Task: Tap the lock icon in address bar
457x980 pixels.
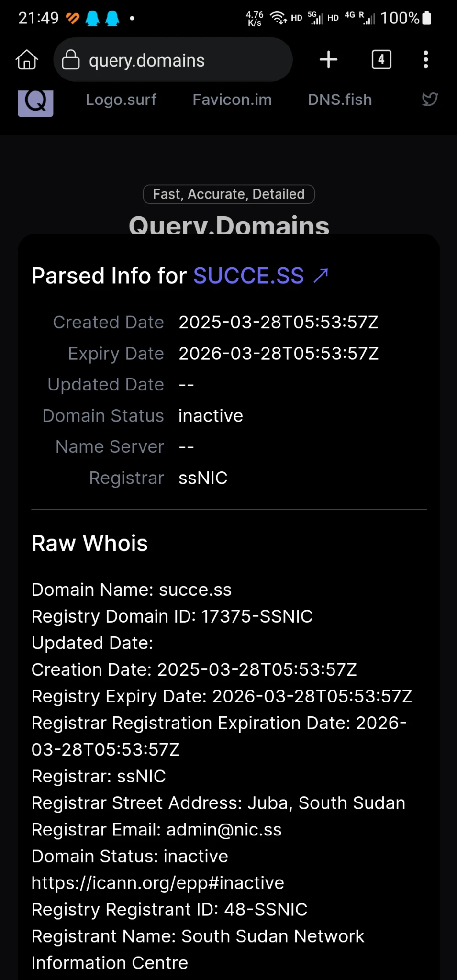Action: (x=71, y=60)
